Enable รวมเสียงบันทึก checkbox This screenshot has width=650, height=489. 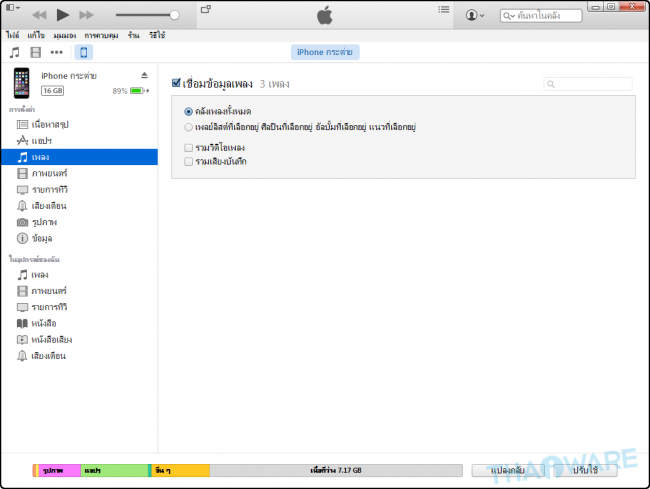[x=188, y=162]
